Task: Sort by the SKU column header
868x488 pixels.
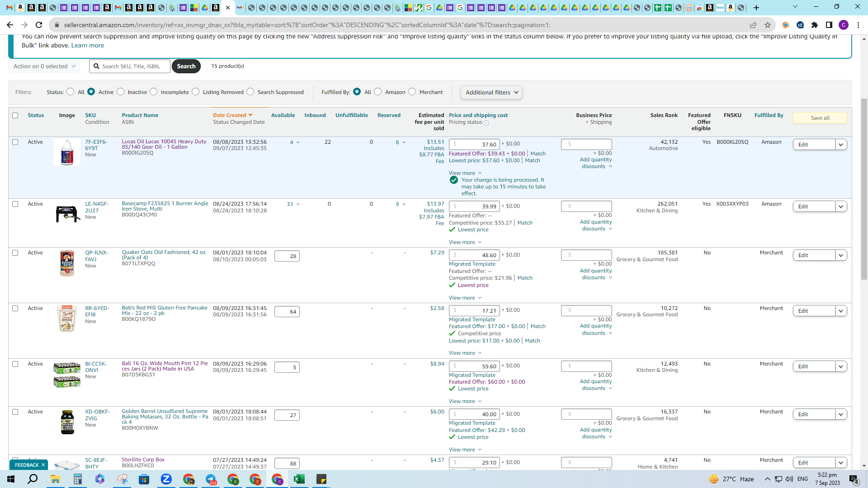Action: coord(90,115)
